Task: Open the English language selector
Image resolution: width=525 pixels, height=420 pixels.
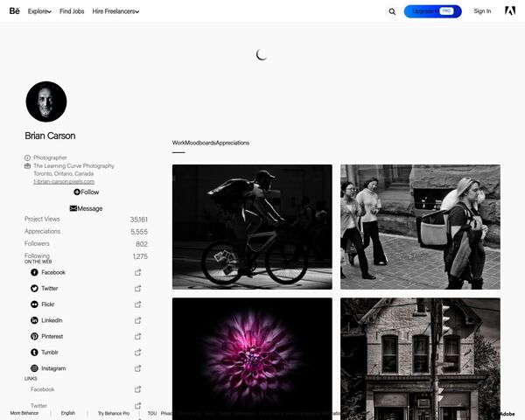Action: (x=68, y=413)
